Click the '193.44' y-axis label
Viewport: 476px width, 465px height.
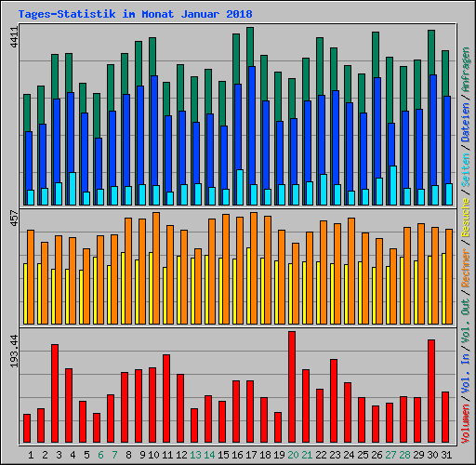click(15, 351)
